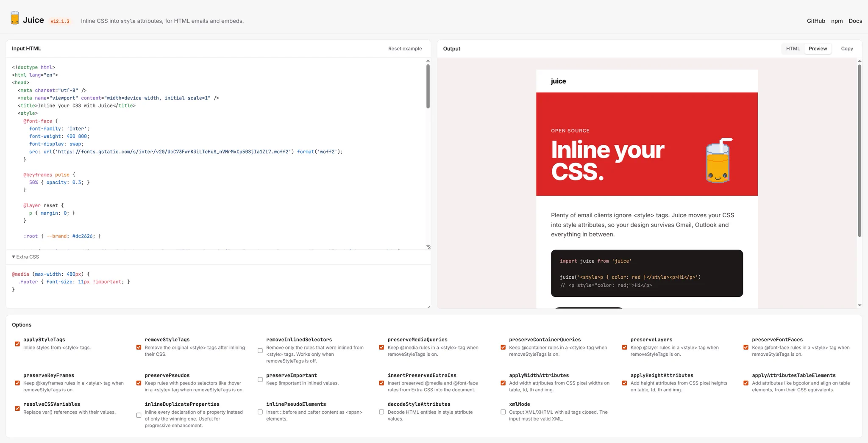Uncheck the preservePseudos option
The height and width of the screenshot is (443, 868).
point(139,383)
